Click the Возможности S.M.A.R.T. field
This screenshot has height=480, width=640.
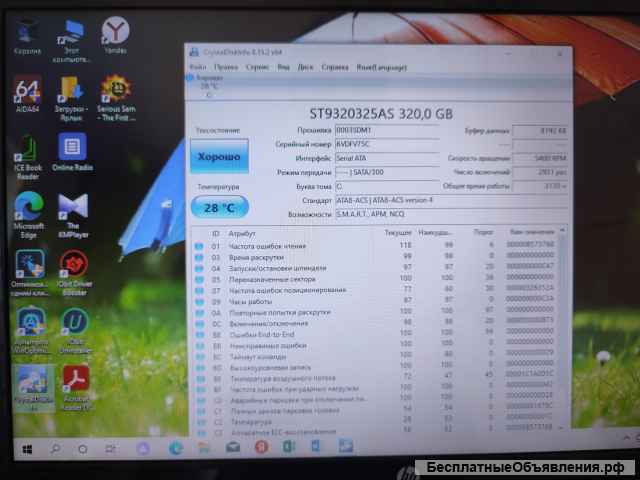(x=451, y=214)
